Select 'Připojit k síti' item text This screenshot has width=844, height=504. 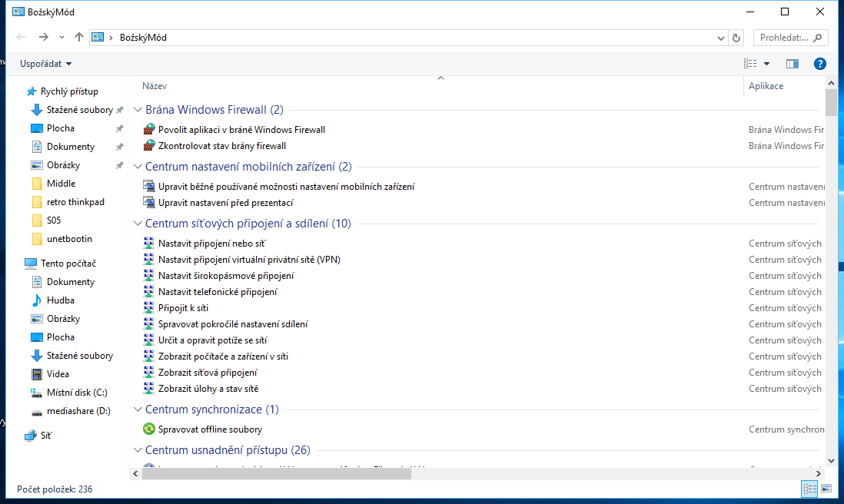pos(183,308)
